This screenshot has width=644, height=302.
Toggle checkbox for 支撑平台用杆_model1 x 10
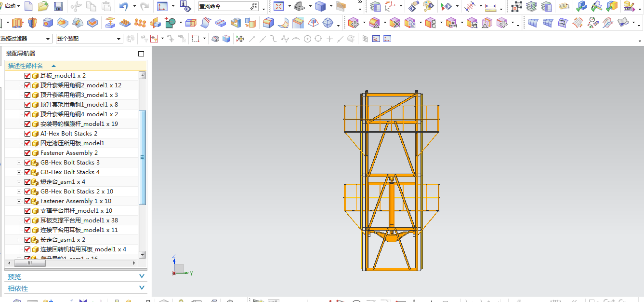(x=27, y=211)
